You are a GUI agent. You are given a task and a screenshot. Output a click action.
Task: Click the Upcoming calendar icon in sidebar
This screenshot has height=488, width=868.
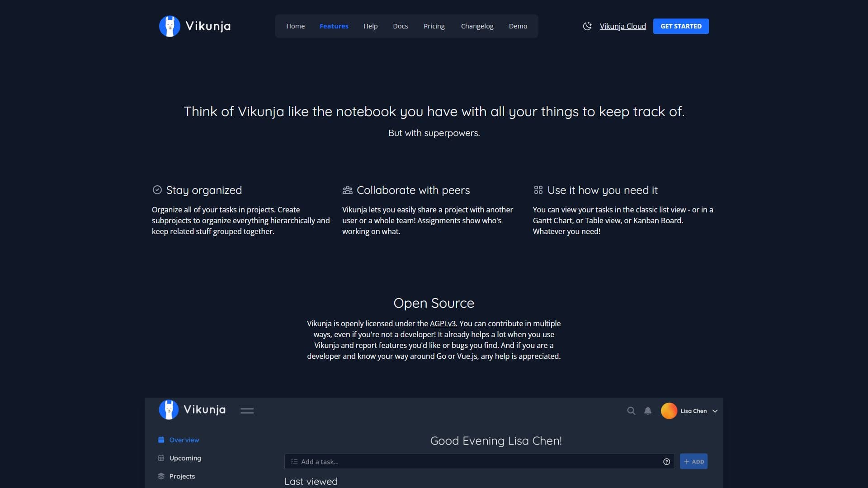tap(161, 458)
